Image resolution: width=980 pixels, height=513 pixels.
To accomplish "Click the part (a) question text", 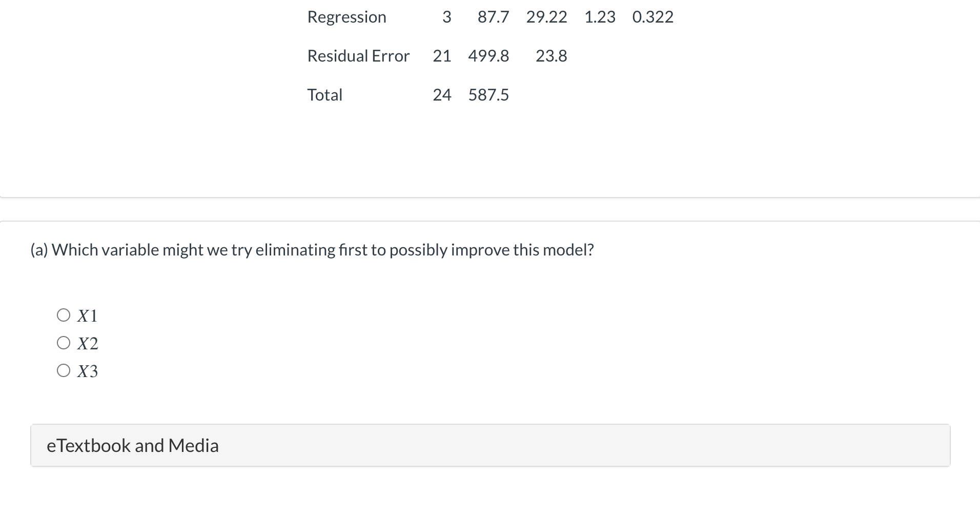I will click(312, 250).
